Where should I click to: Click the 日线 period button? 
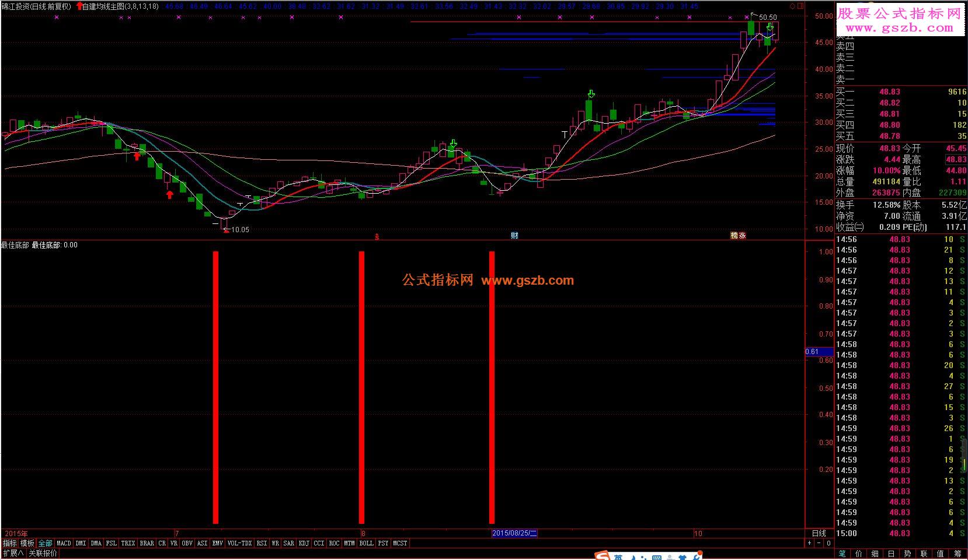pos(819,533)
